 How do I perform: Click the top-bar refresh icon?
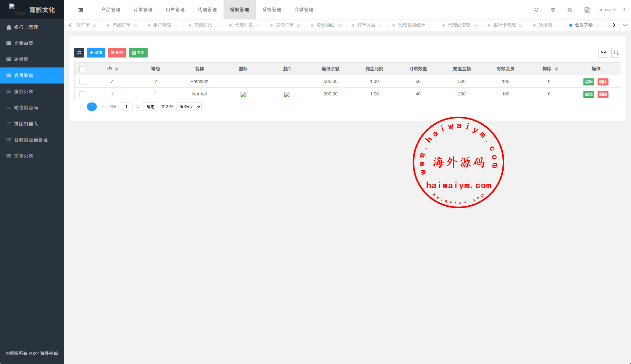(x=536, y=10)
